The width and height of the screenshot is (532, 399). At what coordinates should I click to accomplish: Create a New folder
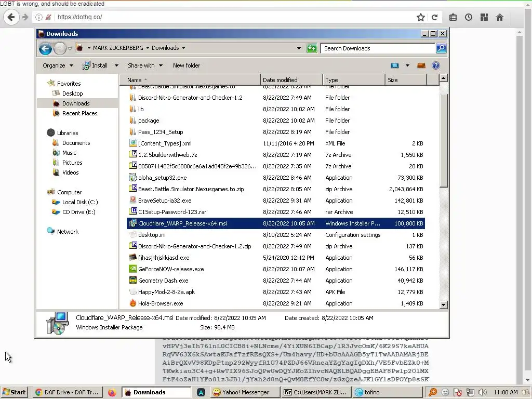[187, 65]
